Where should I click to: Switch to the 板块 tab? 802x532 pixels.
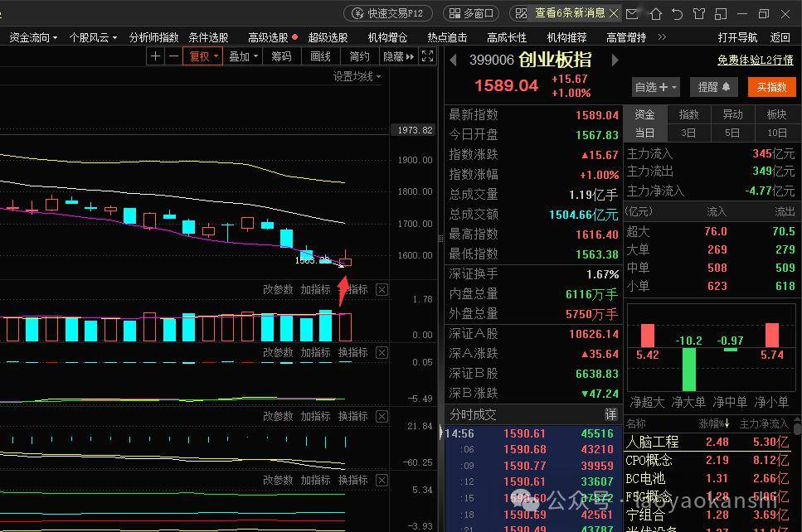[x=777, y=114]
